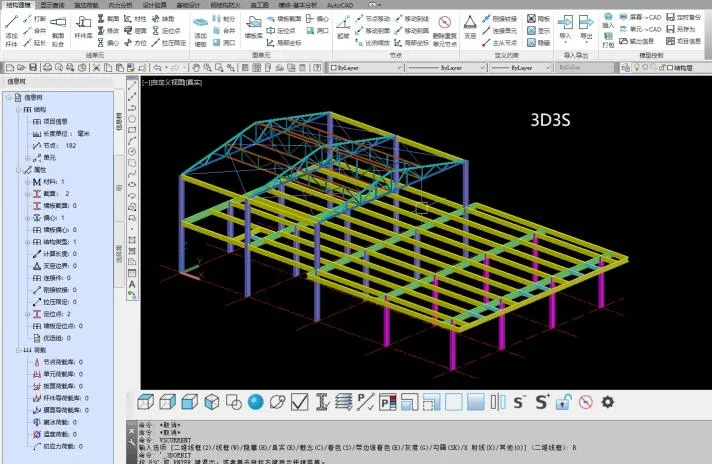Click the I-beam section display icon
Image resolution: width=712 pixels, height=464 pixels.
pyautogui.click(x=322, y=402)
